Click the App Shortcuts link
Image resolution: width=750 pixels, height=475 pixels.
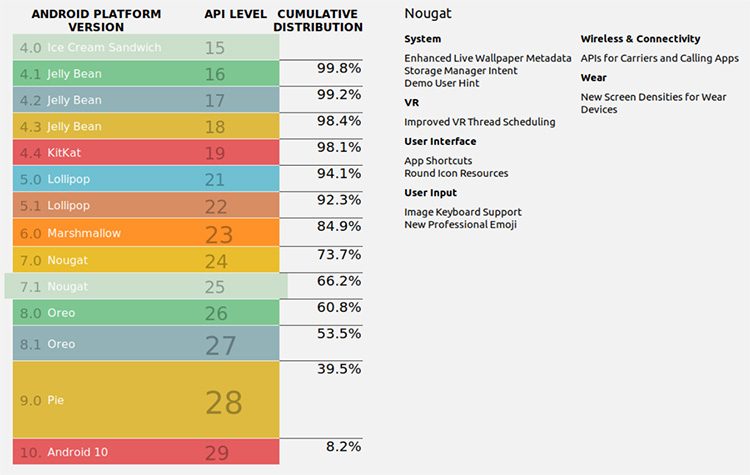[438, 161]
